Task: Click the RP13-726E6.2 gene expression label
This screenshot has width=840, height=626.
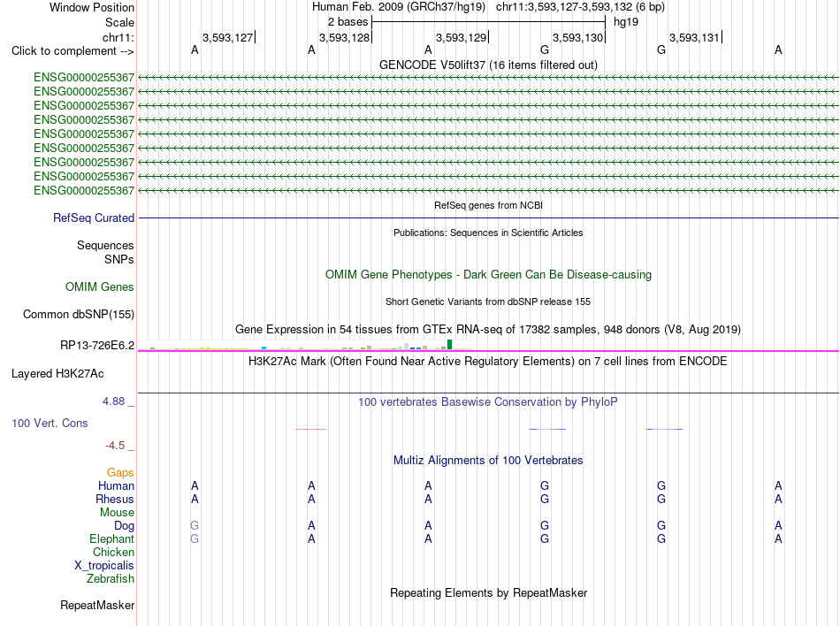Action: [x=97, y=346]
